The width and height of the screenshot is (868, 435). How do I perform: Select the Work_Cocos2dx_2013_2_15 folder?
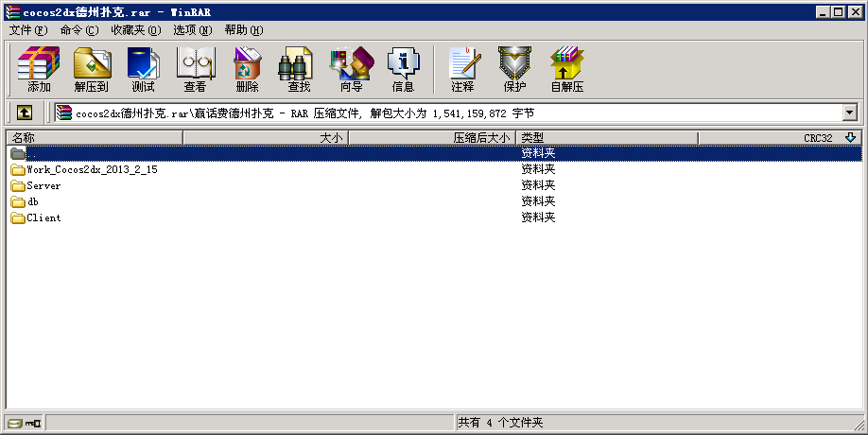92,169
